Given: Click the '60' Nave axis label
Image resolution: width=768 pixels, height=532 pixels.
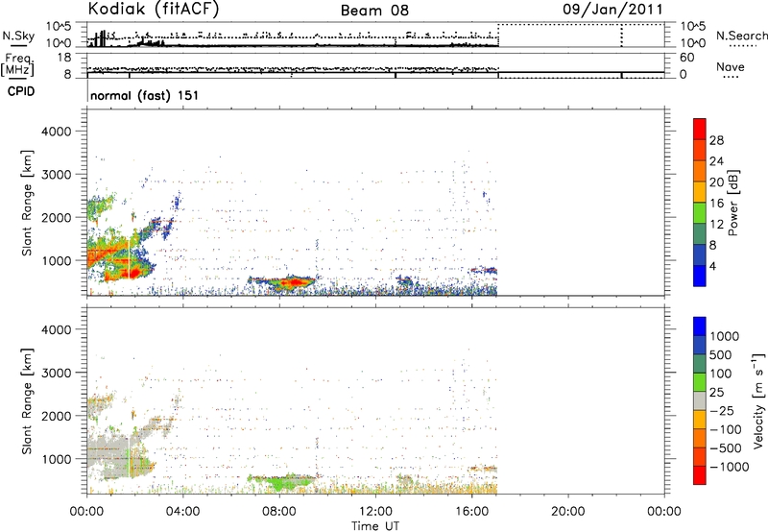Looking at the screenshot, I should 686,58.
